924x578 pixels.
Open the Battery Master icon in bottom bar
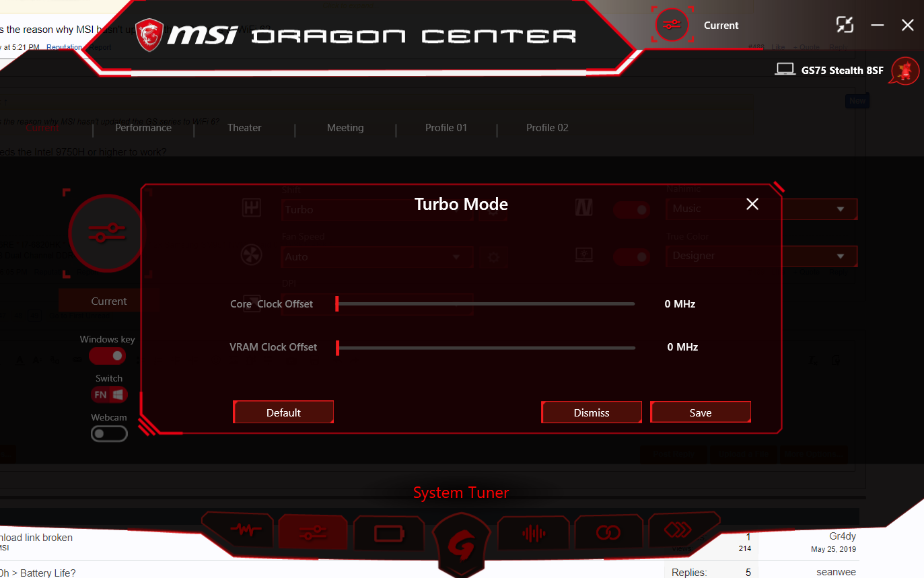pos(389,534)
